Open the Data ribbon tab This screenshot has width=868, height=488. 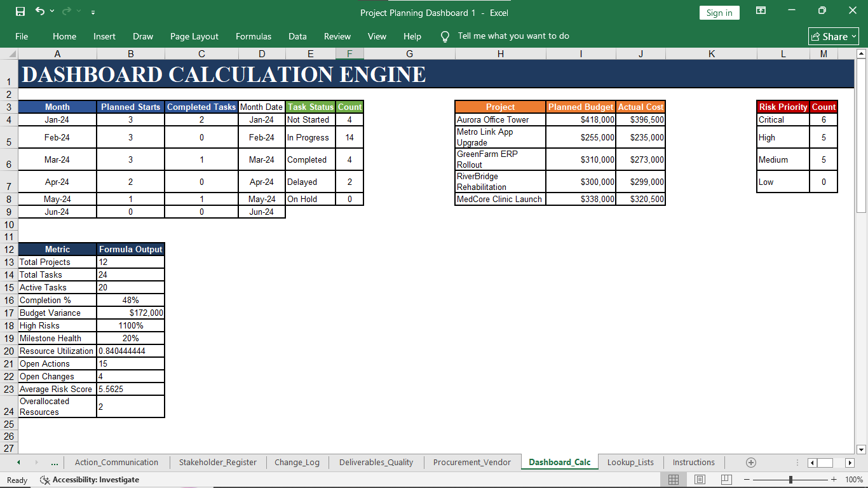coord(297,36)
